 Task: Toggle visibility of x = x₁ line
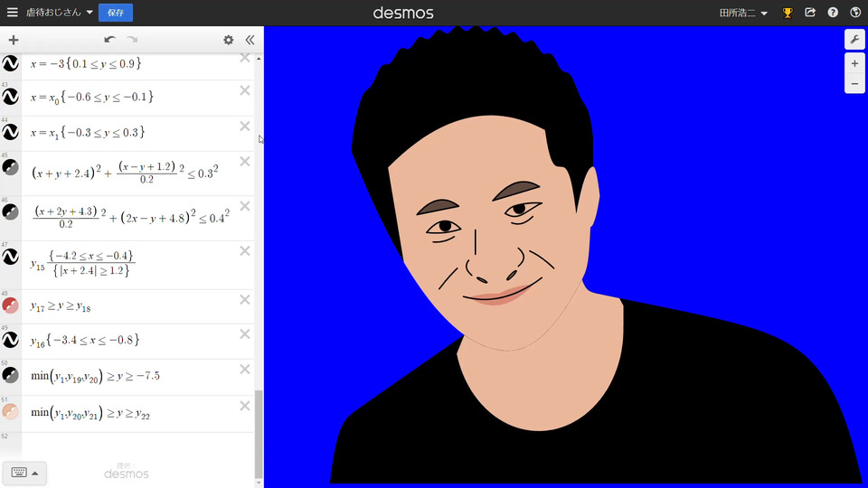(x=11, y=132)
